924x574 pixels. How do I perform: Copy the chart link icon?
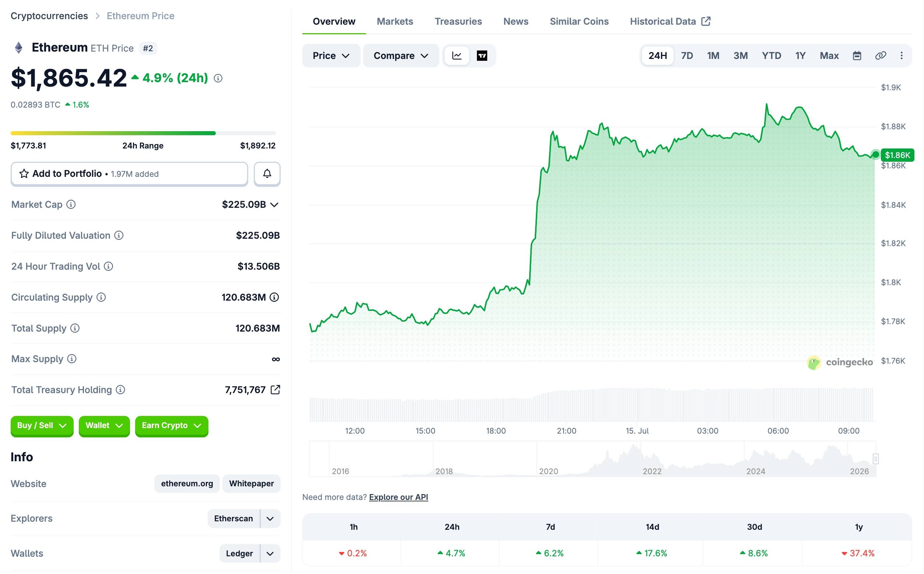pos(881,56)
